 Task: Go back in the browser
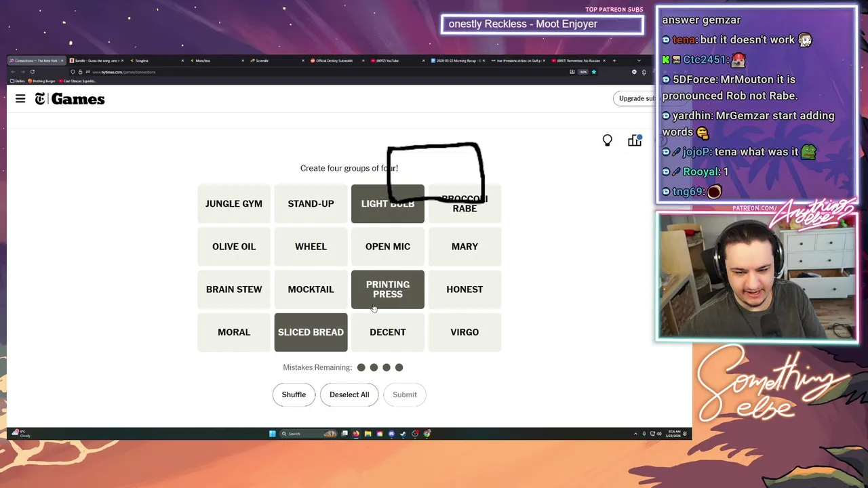click(x=14, y=72)
